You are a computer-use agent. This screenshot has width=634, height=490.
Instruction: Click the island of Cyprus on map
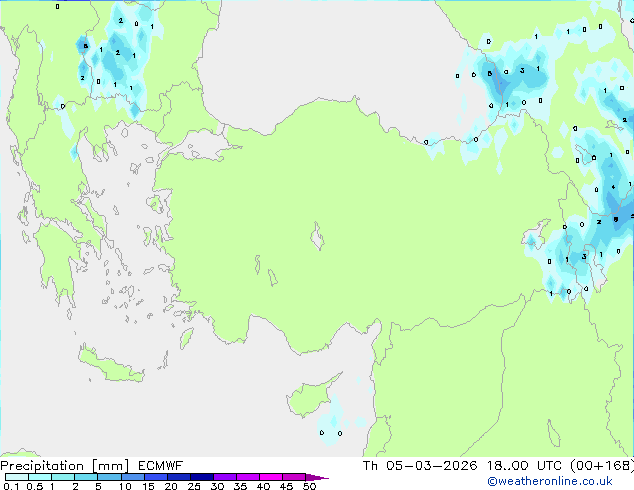click(x=309, y=398)
